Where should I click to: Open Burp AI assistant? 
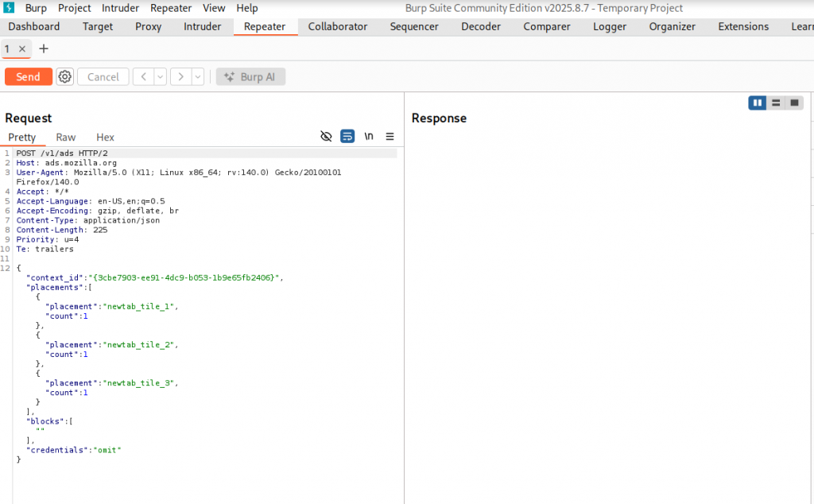[250, 77]
